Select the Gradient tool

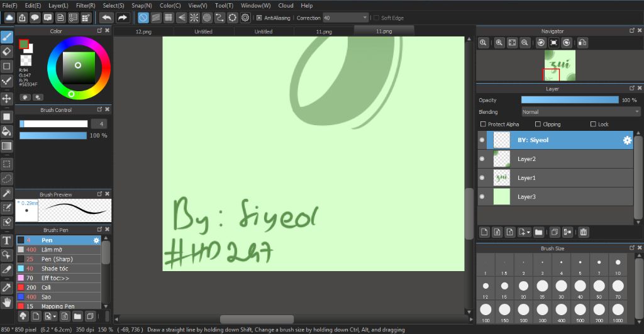coord(6,146)
